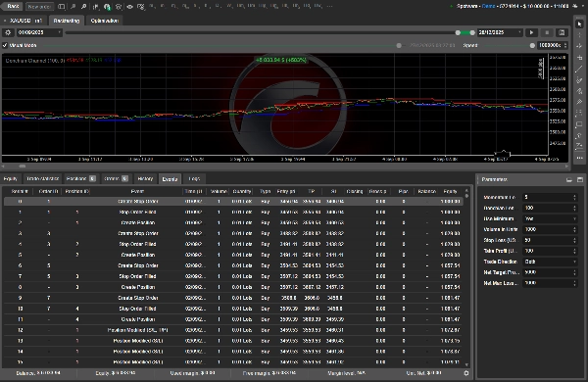Switch to the Backtesting tab
588x382 pixels.
click(x=67, y=21)
